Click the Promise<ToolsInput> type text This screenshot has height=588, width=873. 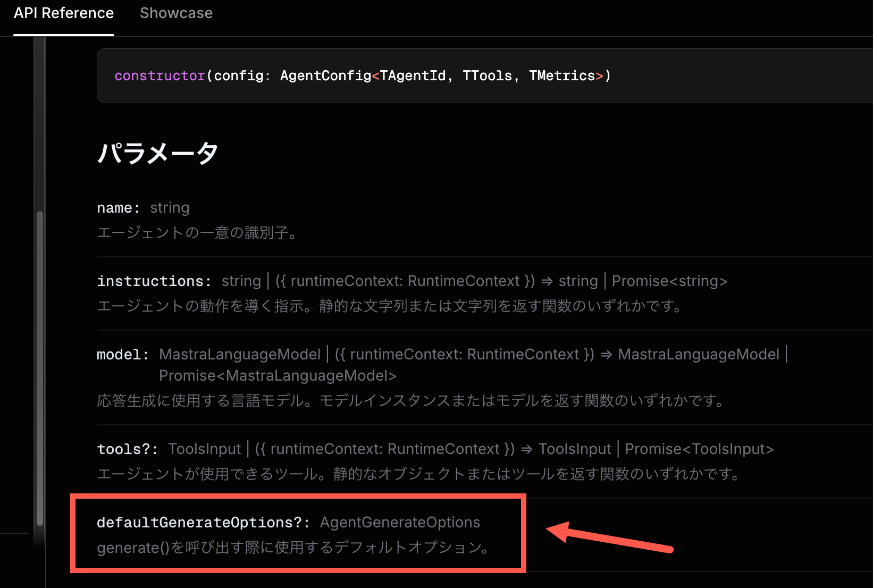pyautogui.click(x=699, y=449)
